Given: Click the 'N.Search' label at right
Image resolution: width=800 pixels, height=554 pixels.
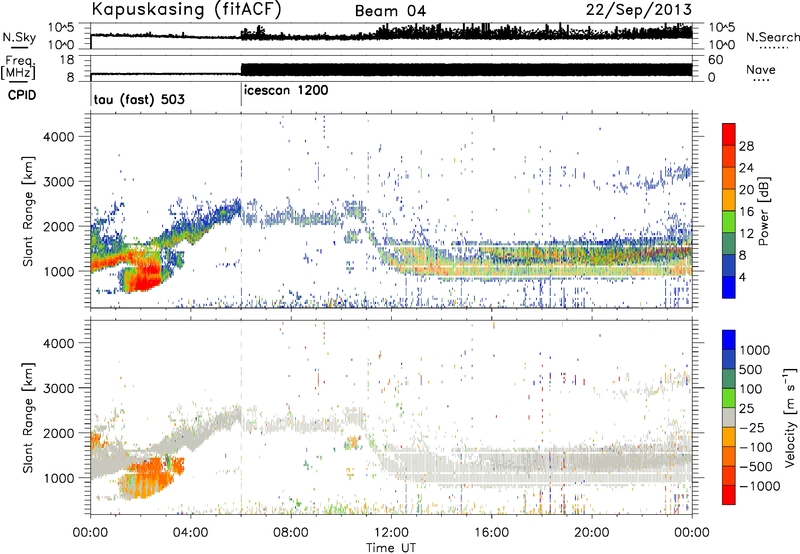Looking at the screenshot, I should pyautogui.click(x=772, y=37).
